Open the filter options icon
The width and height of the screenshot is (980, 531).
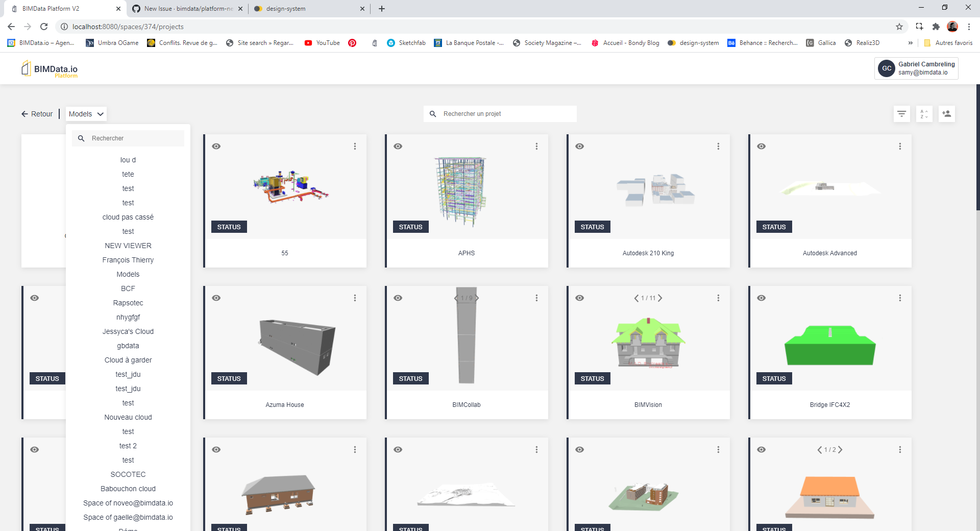click(901, 114)
